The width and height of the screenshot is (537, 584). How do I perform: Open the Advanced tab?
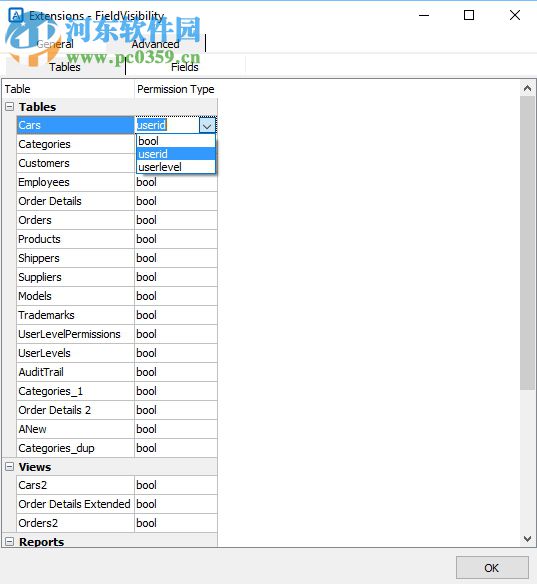tap(155, 44)
